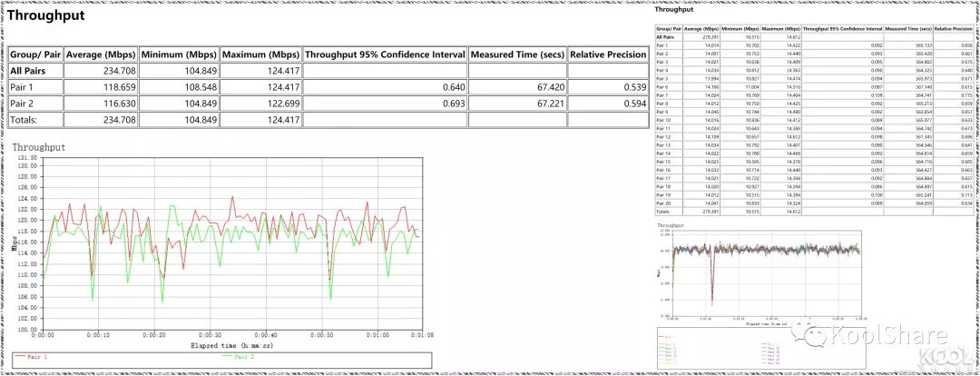Select the "Pair 15" row label in the right table
Image resolution: width=980 pixels, height=376 pixels.
pos(663,161)
